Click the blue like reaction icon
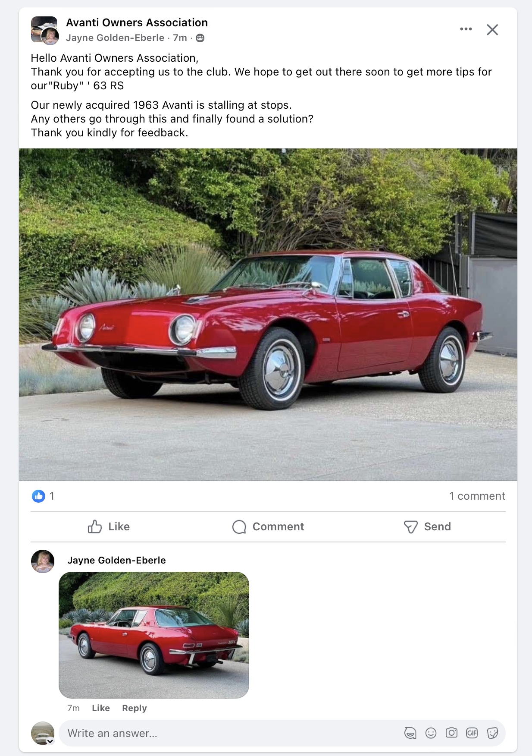This screenshot has width=532, height=756. click(x=38, y=496)
